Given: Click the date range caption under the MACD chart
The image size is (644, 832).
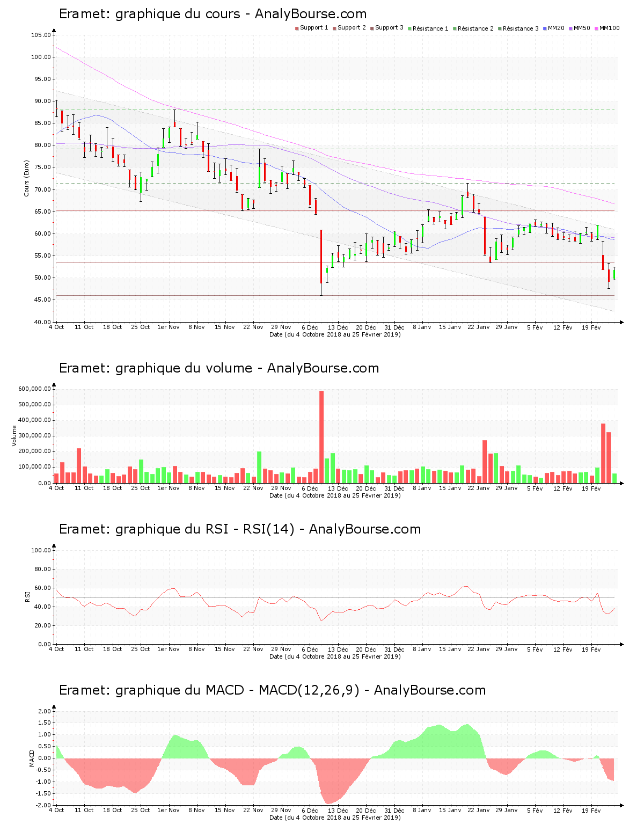Looking at the screenshot, I should (335, 818).
